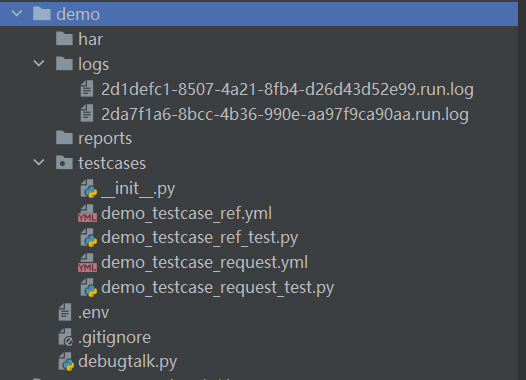Select the logs folder label
Viewport: 526px width, 380px height.
[93, 64]
